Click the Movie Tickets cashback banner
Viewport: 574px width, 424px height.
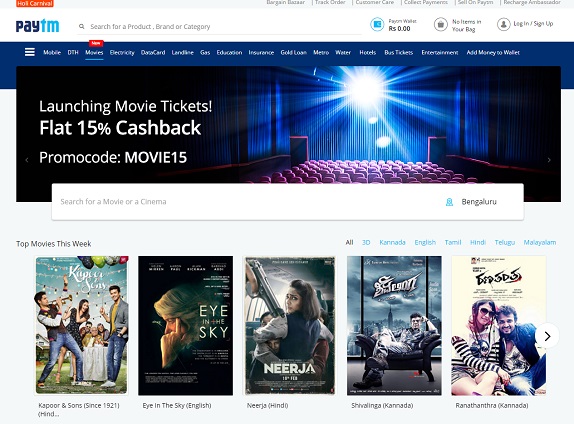tap(288, 124)
